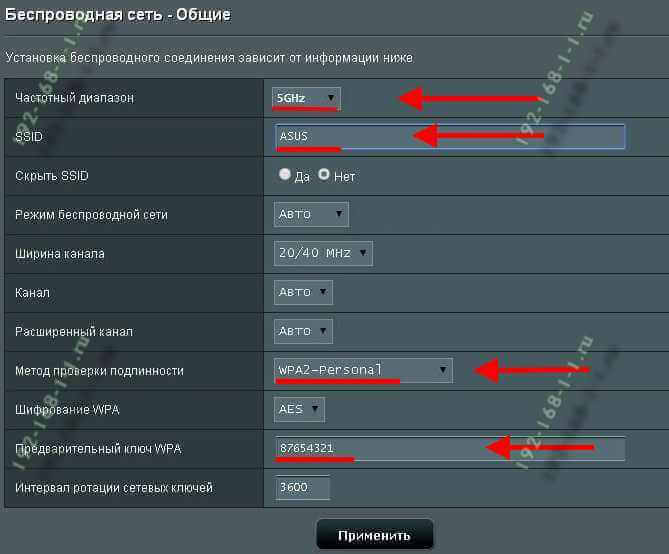Open the WPA2-Personal authentication method dropdown
The image size is (669, 554).
(x=363, y=370)
